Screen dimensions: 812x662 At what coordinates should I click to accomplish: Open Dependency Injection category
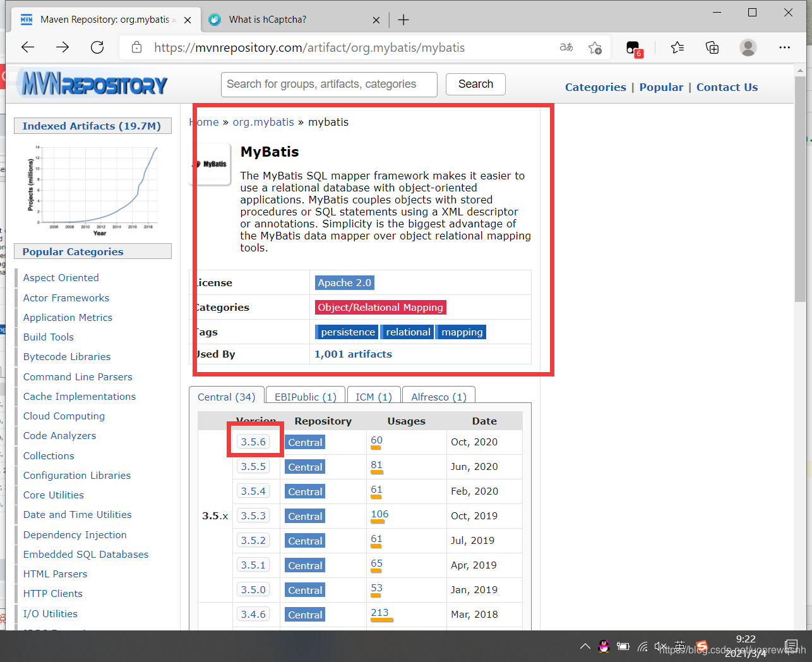75,535
